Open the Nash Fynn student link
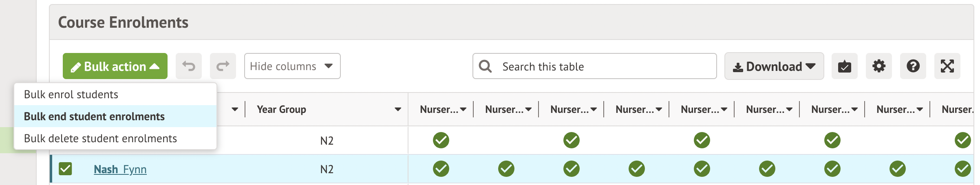Screen dimensions: 980x185 point(120,169)
